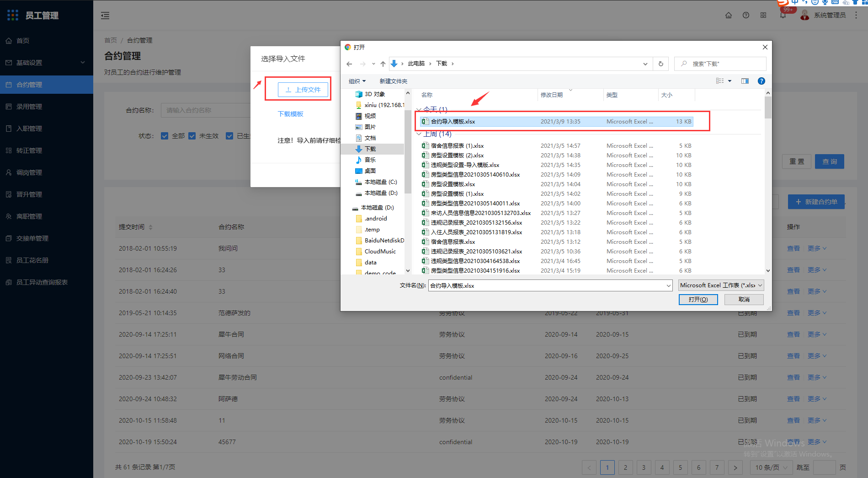Image resolution: width=868 pixels, height=478 pixels.
Task: Open 录用管理 in the sidebar
Action: [47, 107]
